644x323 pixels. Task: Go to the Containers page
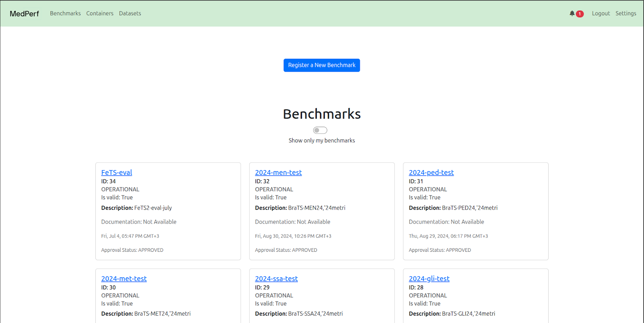[100, 13]
